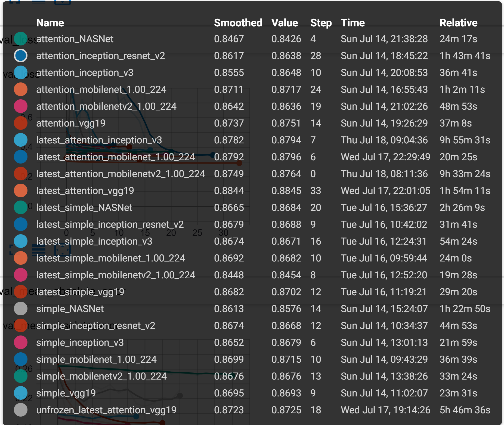Click the Relative column header
Viewport: 504px width, 425px height.
(458, 23)
